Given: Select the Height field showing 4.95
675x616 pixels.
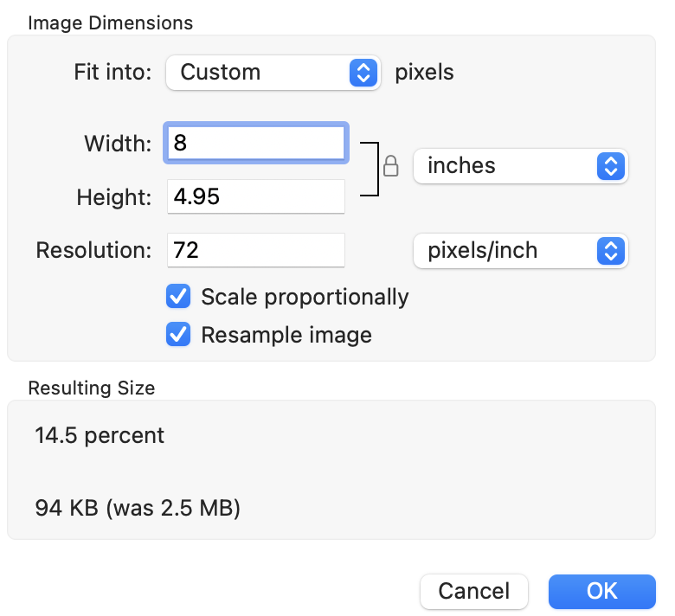Looking at the screenshot, I should (x=256, y=196).
